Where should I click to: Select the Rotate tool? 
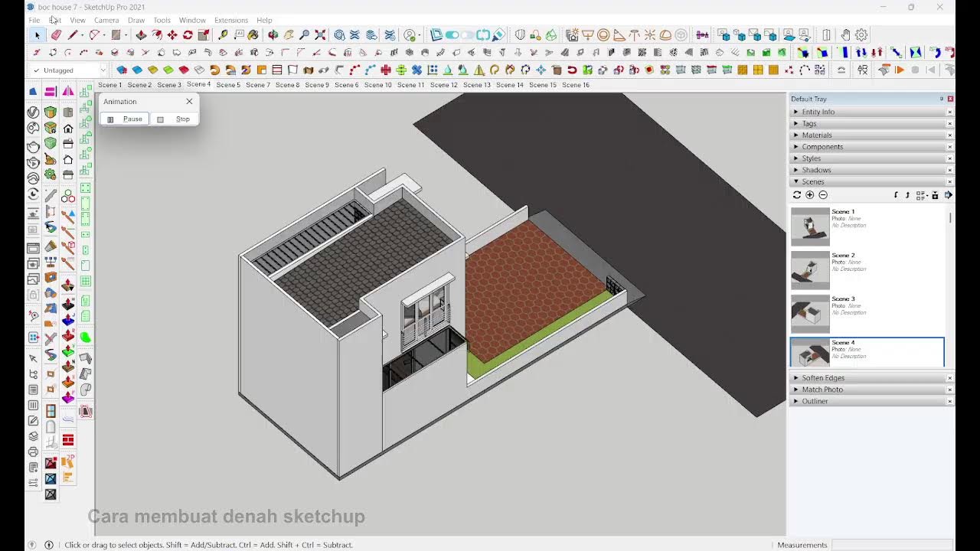click(x=188, y=35)
